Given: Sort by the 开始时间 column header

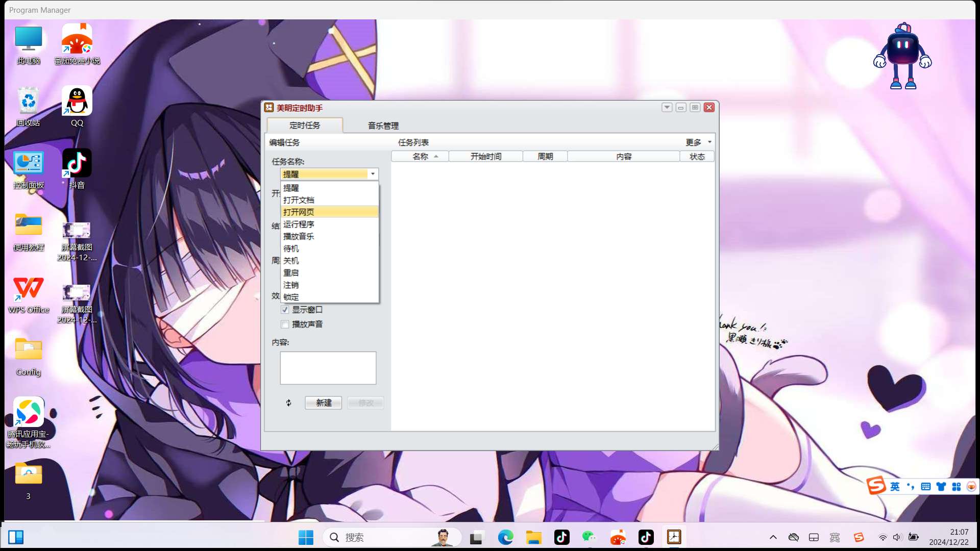Looking at the screenshot, I should click(486, 157).
